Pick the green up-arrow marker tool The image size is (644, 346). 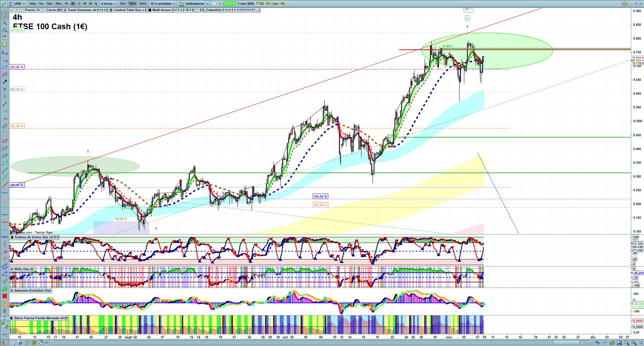[5, 311]
